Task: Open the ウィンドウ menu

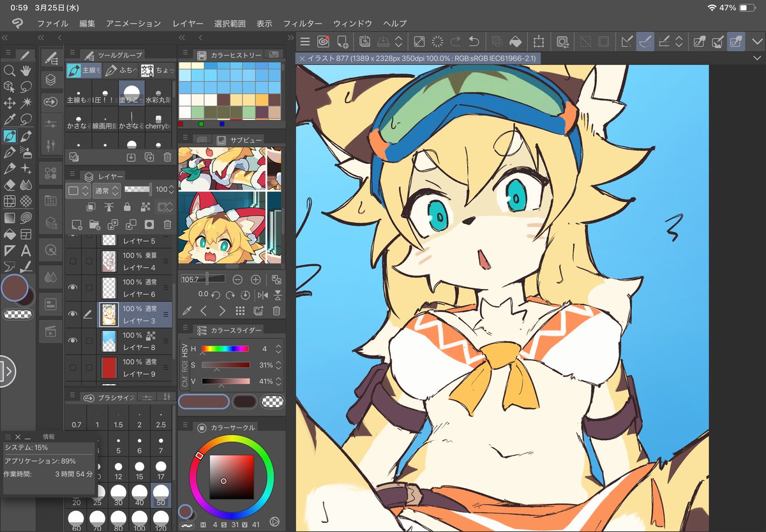Action: (352, 24)
